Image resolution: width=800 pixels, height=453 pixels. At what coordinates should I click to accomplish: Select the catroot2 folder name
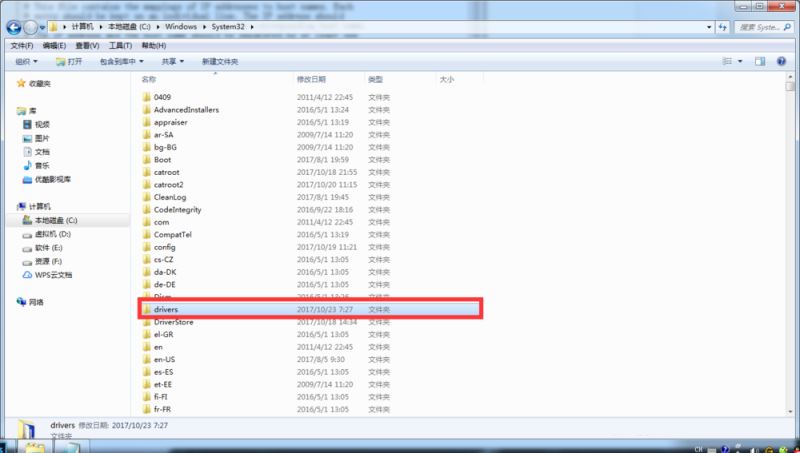point(168,185)
